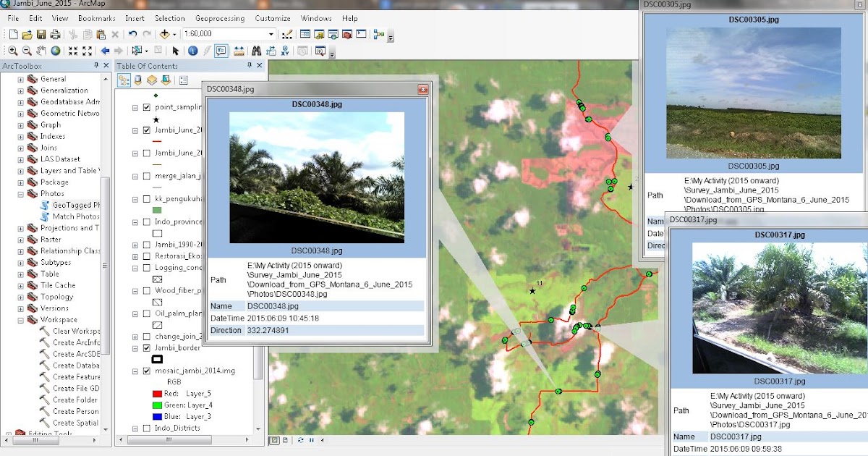Activate the Pan tool
The image size is (868, 456).
(x=42, y=51)
